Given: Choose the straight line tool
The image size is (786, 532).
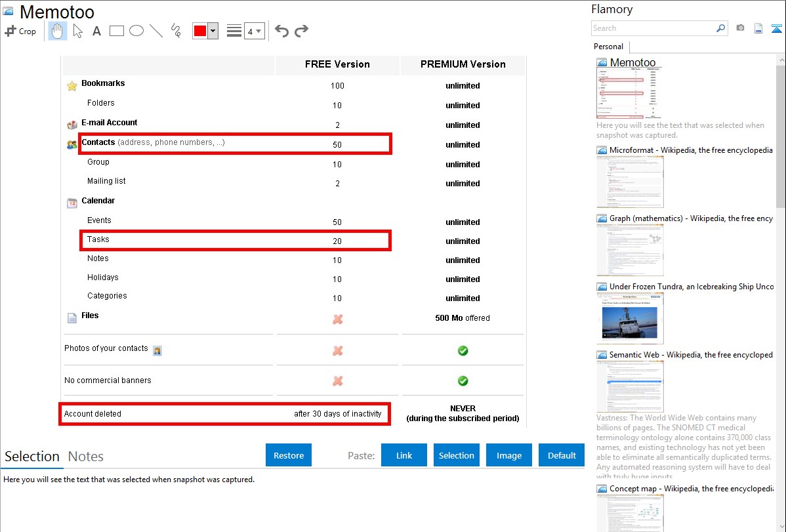Looking at the screenshot, I should pos(156,31).
